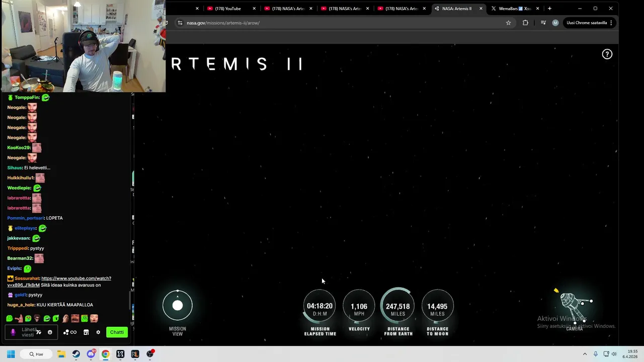The image size is (644, 362).
Task: Switch to the WemaBars X tab
Action: (x=514, y=9)
